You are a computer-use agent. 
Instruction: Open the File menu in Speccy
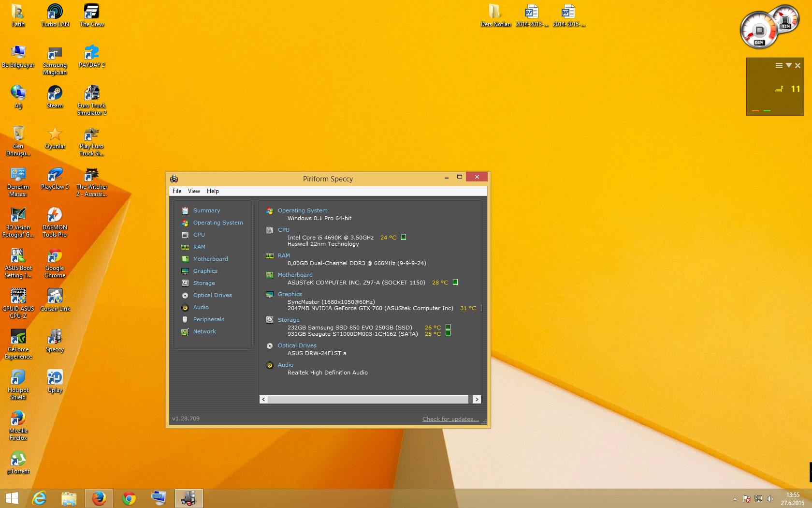click(177, 191)
